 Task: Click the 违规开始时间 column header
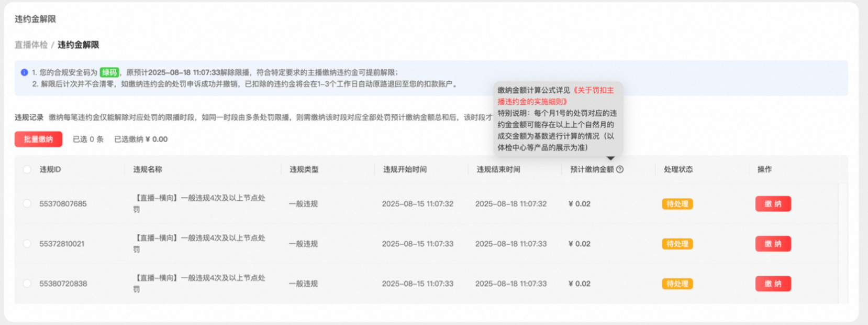(x=405, y=169)
